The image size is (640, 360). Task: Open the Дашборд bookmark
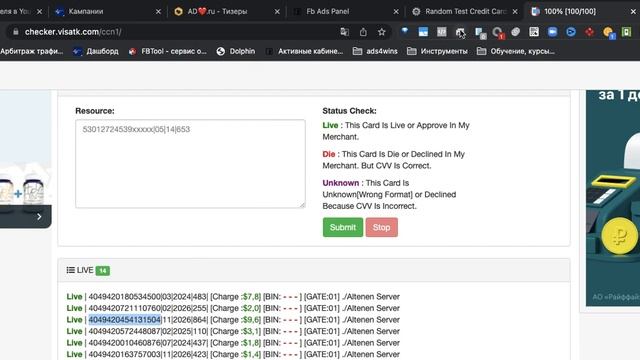96,51
